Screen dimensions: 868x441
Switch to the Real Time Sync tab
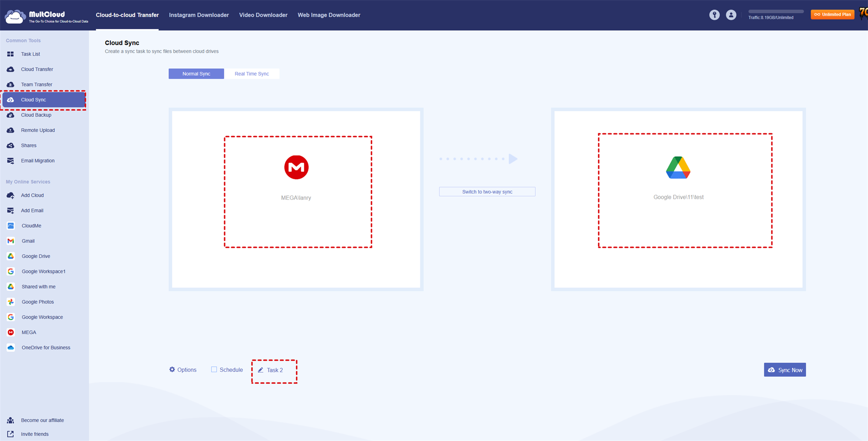pos(252,74)
